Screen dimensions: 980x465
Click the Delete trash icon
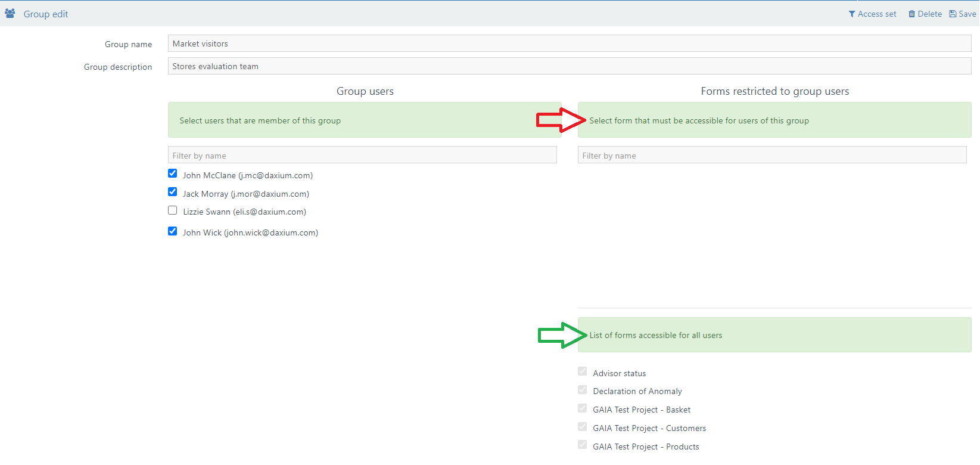point(911,14)
